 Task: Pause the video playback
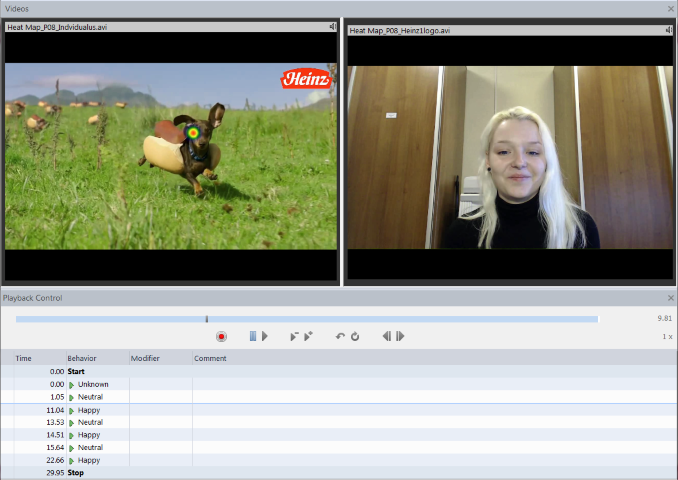(x=253, y=336)
